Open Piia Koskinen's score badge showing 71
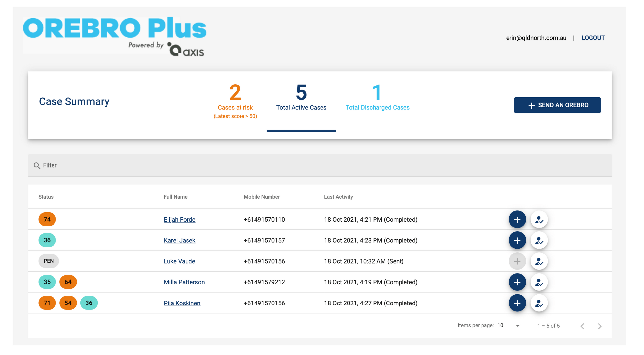644x355 pixels. (x=47, y=303)
